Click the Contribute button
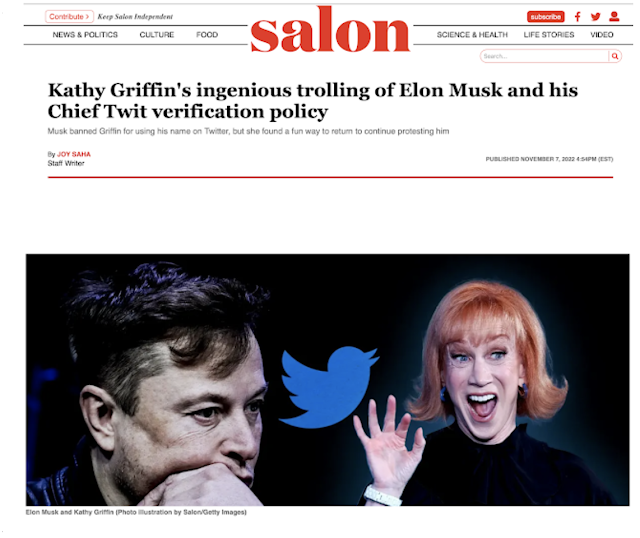Image resolution: width=640 pixels, height=538 pixels. 69,17
